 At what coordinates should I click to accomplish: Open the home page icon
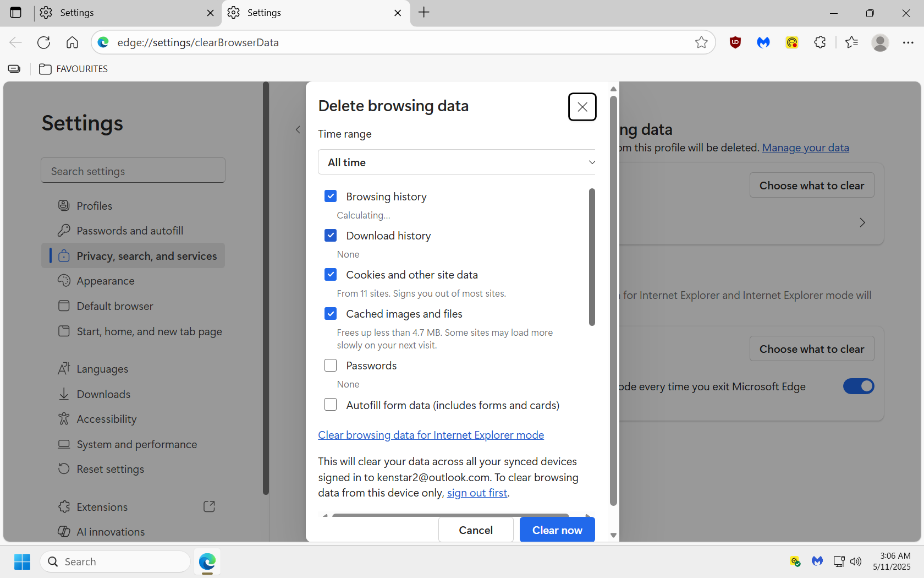72,42
